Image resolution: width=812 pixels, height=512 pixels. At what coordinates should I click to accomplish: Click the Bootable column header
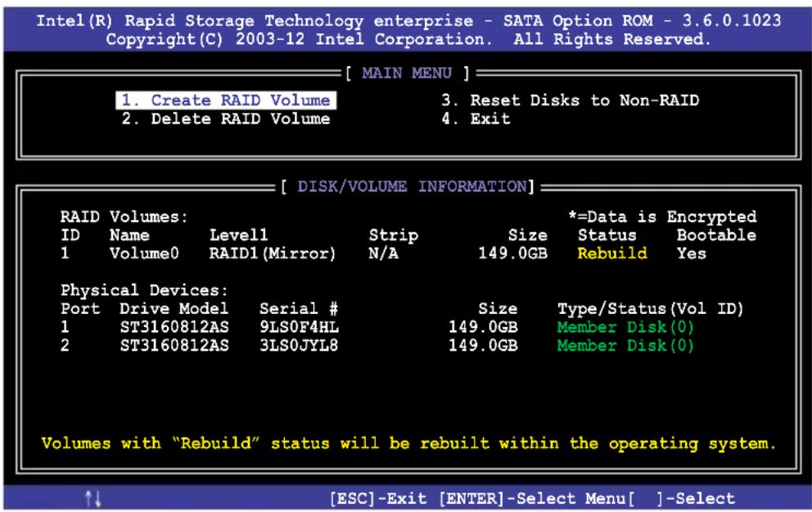click(717, 235)
